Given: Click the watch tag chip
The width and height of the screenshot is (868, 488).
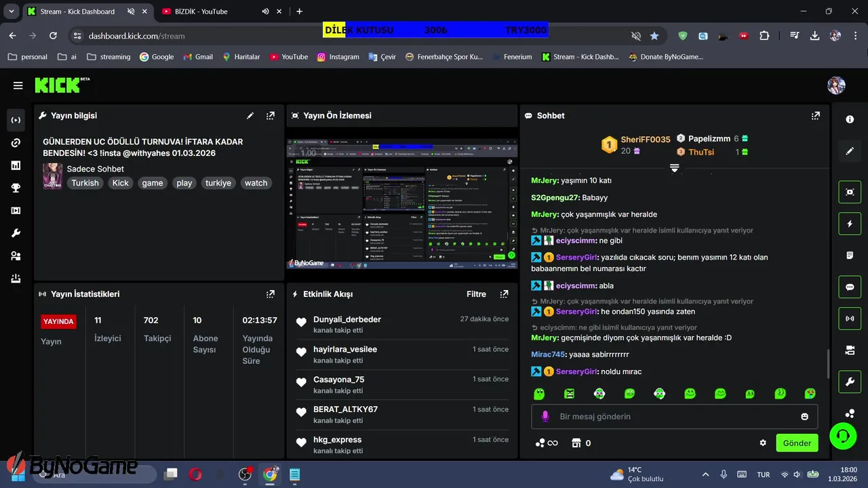Looking at the screenshot, I should [x=256, y=183].
